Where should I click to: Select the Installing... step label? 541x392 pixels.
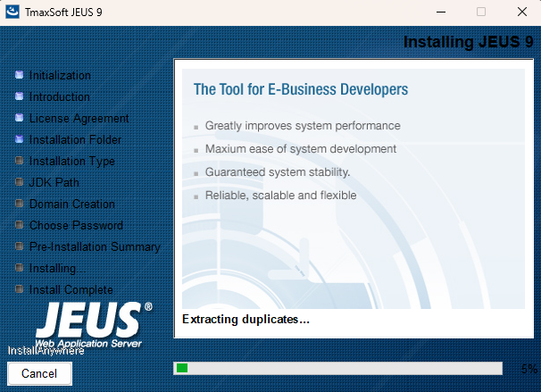point(57,268)
